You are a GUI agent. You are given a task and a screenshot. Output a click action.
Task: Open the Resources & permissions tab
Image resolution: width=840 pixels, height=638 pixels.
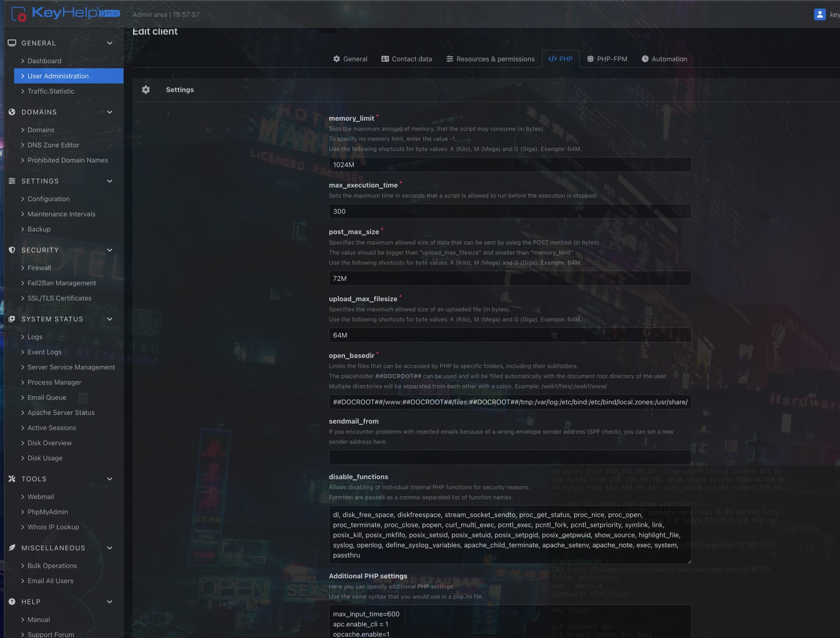pos(490,59)
